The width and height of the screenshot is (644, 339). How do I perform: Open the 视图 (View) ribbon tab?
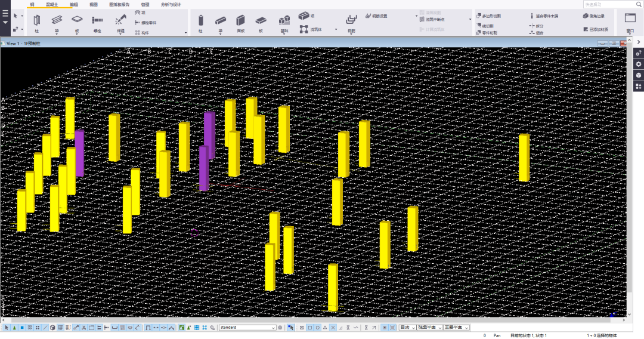[94, 4]
